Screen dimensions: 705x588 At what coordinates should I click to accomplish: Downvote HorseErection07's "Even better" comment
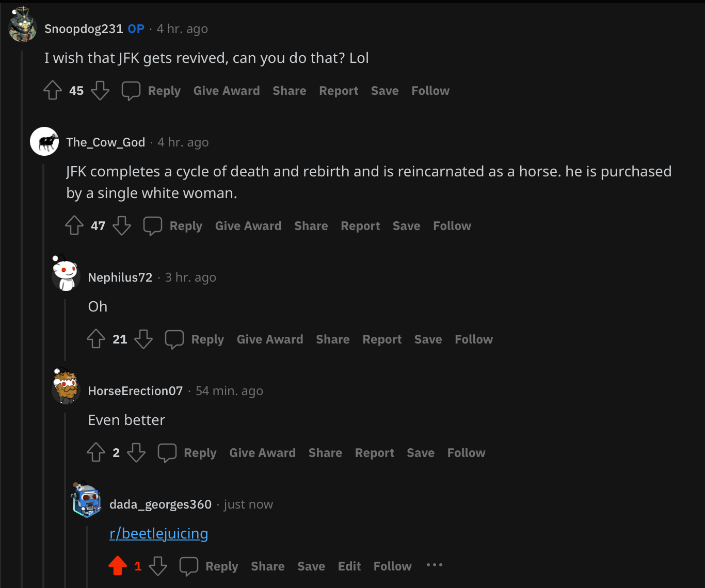pyautogui.click(x=136, y=453)
